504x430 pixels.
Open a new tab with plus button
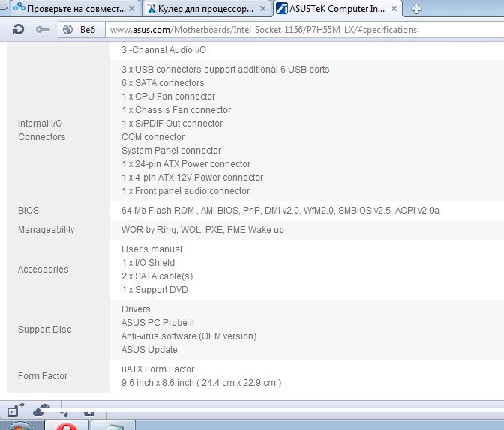pyautogui.click(x=416, y=9)
